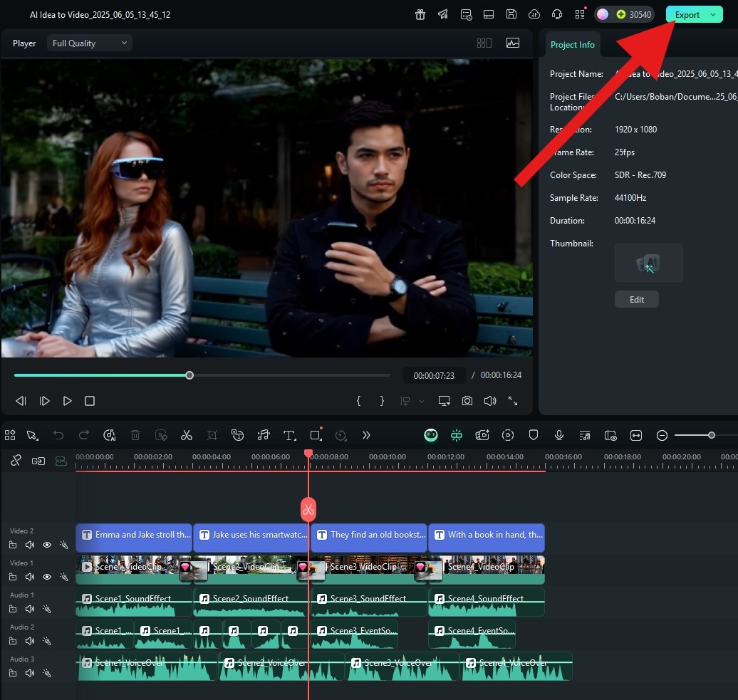Click the Duration value 00:00:16:24 in Project Info
Viewport: 738px width, 700px height.
tap(635, 221)
